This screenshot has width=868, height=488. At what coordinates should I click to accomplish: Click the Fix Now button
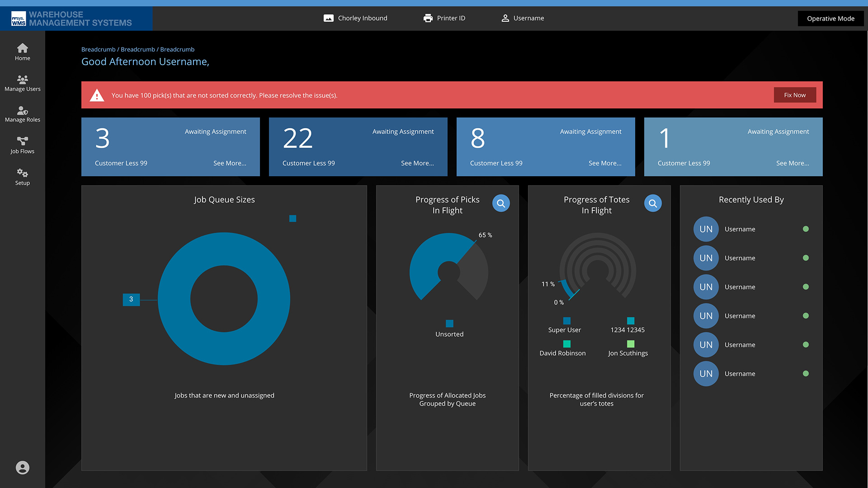pos(794,95)
